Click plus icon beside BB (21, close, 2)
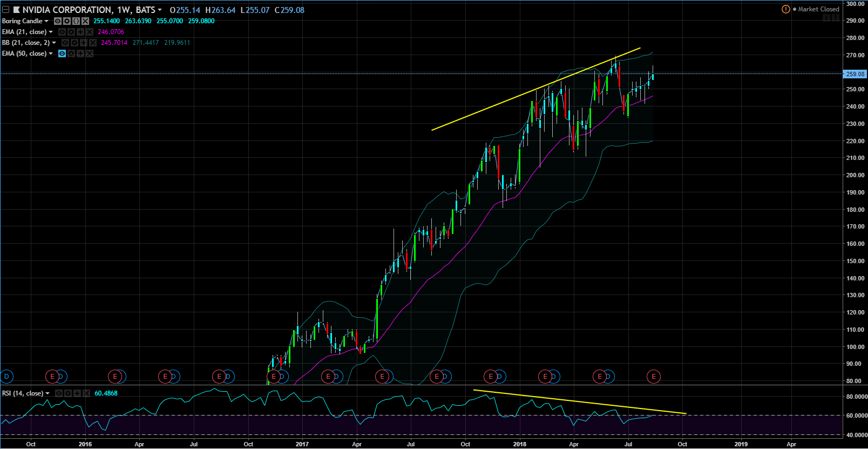This screenshot has width=868, height=449. [84, 43]
